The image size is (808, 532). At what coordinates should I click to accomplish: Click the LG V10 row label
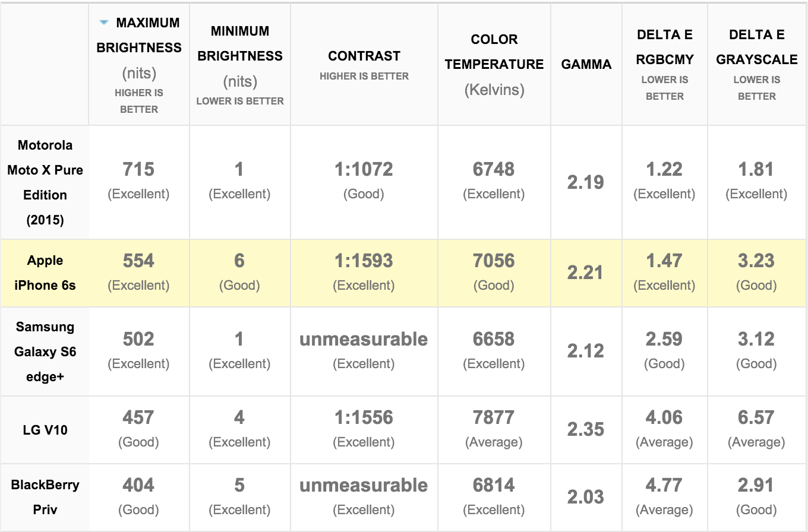point(45,429)
